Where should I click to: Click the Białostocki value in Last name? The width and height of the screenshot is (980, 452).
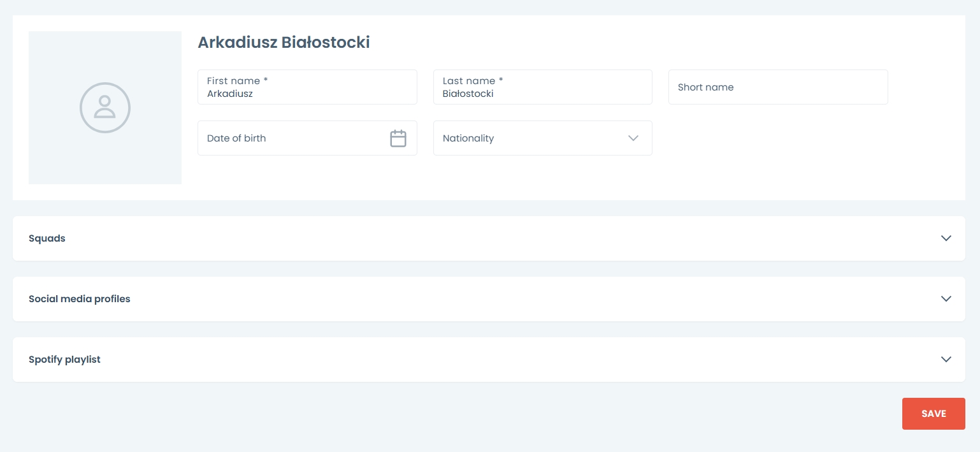click(x=468, y=94)
